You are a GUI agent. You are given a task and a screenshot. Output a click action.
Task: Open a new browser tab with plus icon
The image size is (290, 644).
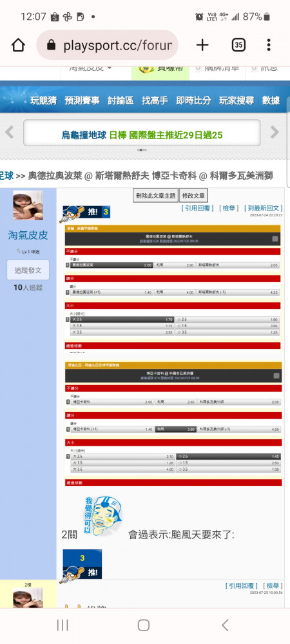click(x=202, y=45)
